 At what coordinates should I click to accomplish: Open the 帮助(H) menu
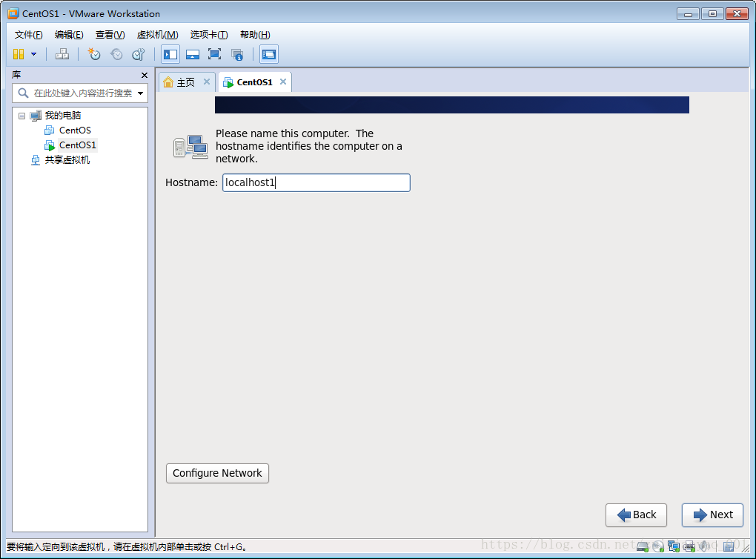click(255, 35)
